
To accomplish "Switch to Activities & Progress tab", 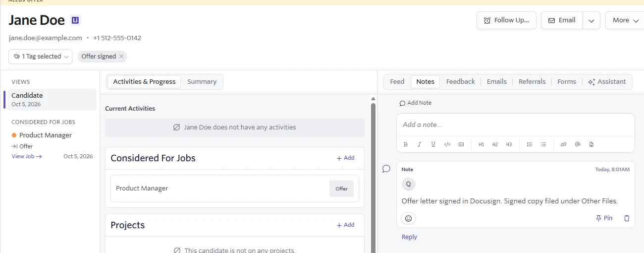I will 144,82.
